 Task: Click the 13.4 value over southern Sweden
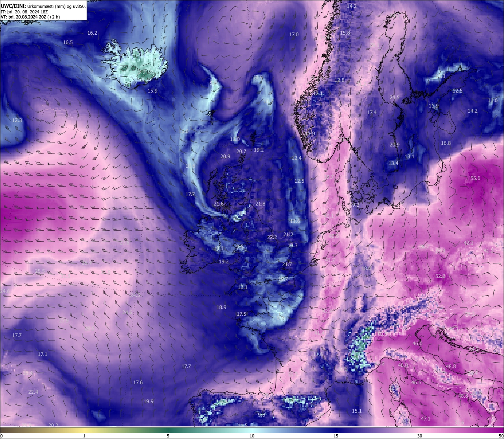(x=393, y=163)
